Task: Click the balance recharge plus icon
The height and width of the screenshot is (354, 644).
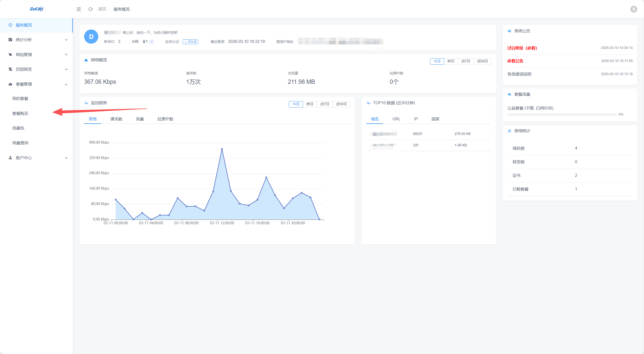Action: point(152,42)
